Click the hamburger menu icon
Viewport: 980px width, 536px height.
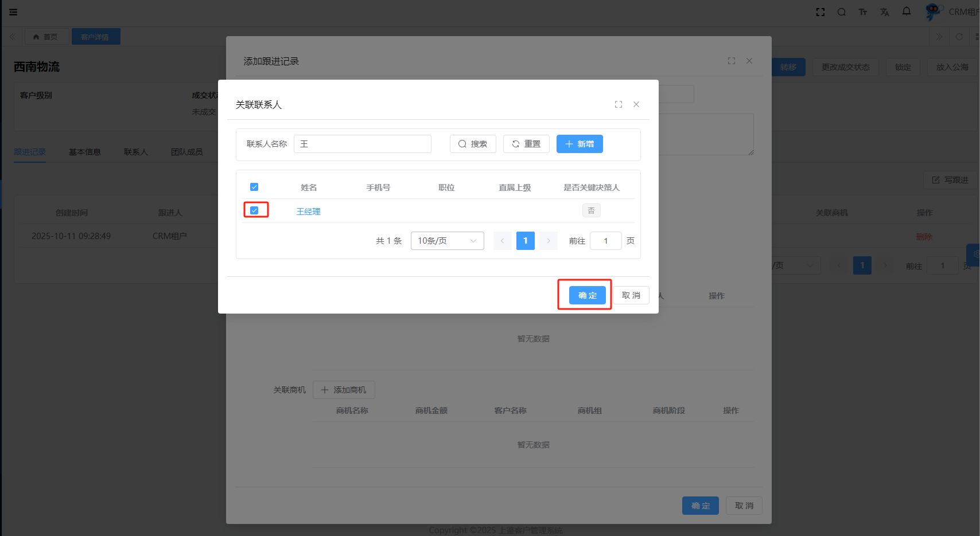point(13,12)
